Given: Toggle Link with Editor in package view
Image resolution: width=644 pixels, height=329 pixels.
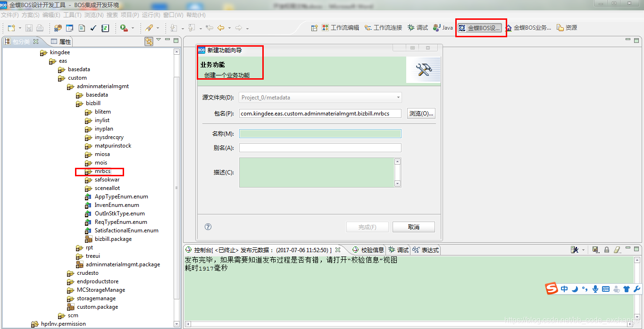Looking at the screenshot, I should [x=149, y=41].
